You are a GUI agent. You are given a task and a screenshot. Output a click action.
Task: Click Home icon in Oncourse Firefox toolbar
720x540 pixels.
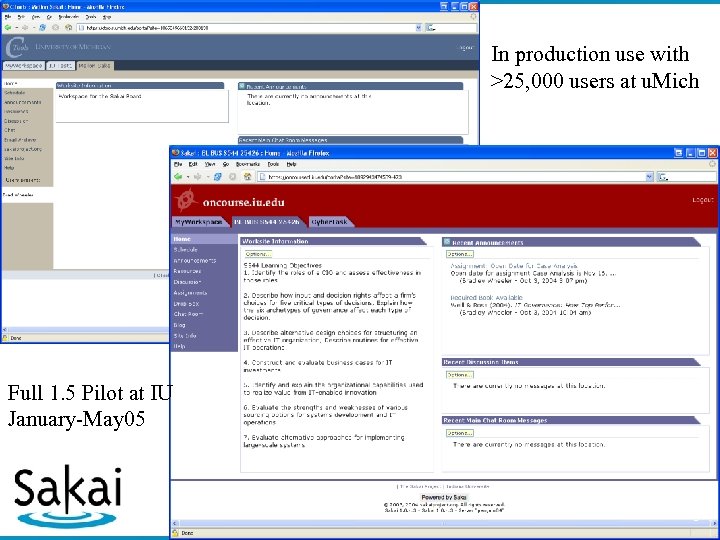(248, 177)
